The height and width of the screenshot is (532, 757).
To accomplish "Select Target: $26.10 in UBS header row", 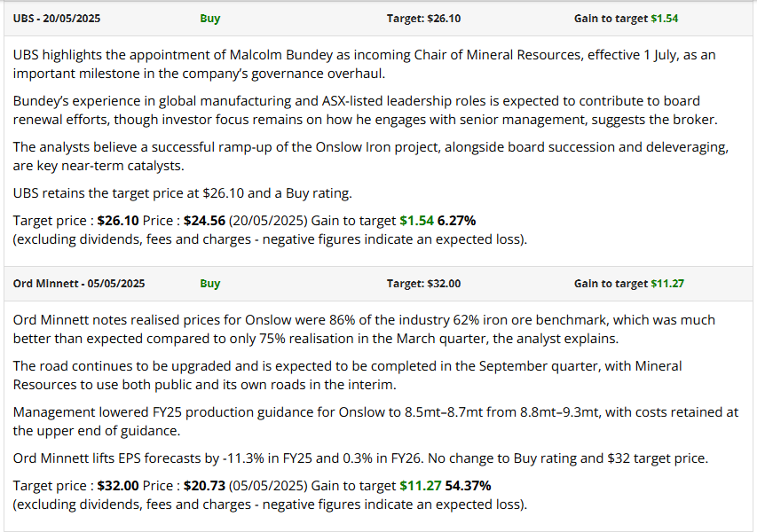I will point(423,18).
